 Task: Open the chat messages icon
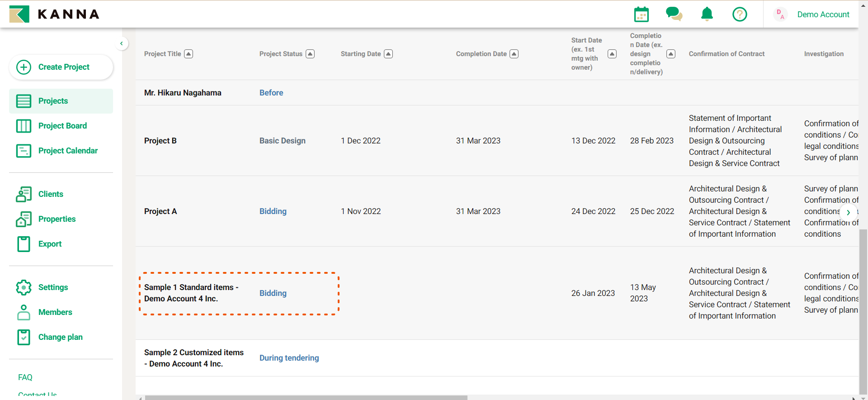(674, 14)
